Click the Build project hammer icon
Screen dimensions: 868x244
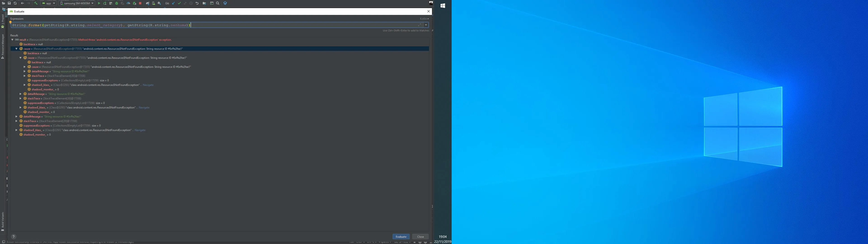[x=36, y=3]
